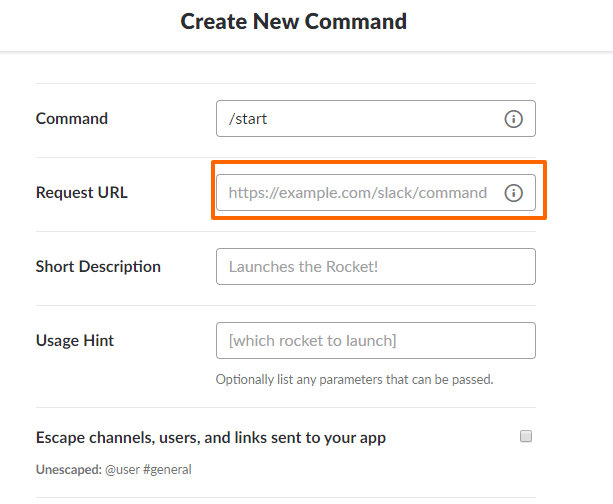The image size is (613, 504).
Task: Focus the Command input containing /start
Action: pyautogui.click(x=360, y=119)
